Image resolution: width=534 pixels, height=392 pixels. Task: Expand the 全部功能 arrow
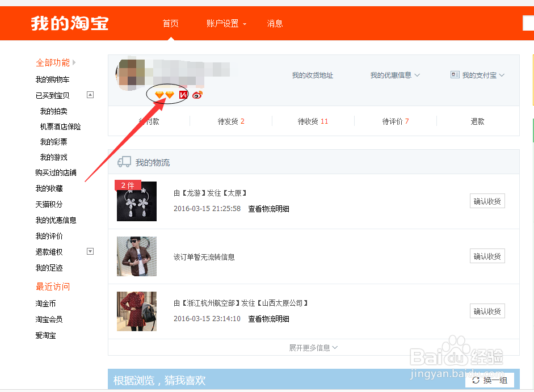74,62
